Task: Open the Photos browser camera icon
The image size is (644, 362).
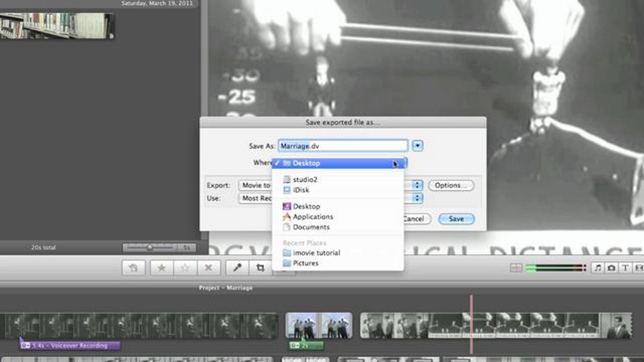Action: 611,268
